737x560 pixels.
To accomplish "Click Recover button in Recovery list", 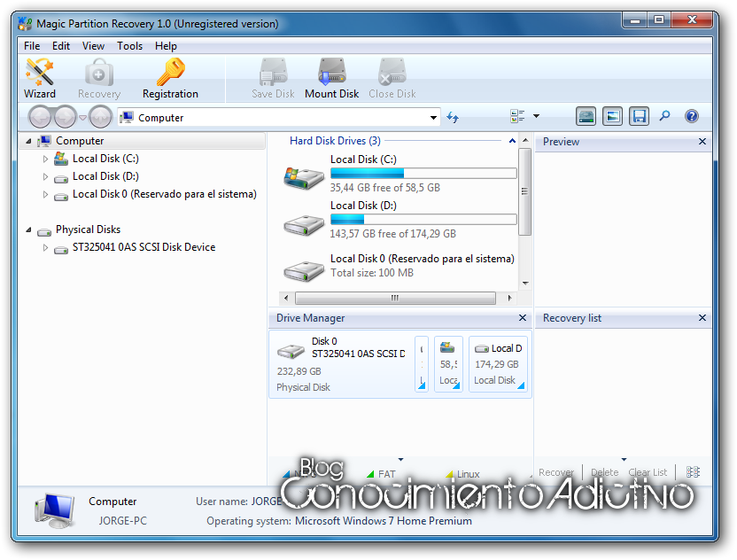I will coord(556,472).
